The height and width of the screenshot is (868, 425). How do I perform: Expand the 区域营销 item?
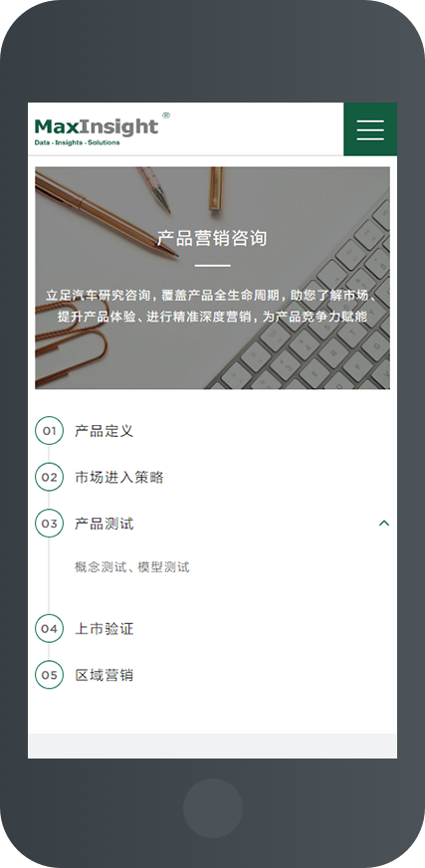click(105, 675)
